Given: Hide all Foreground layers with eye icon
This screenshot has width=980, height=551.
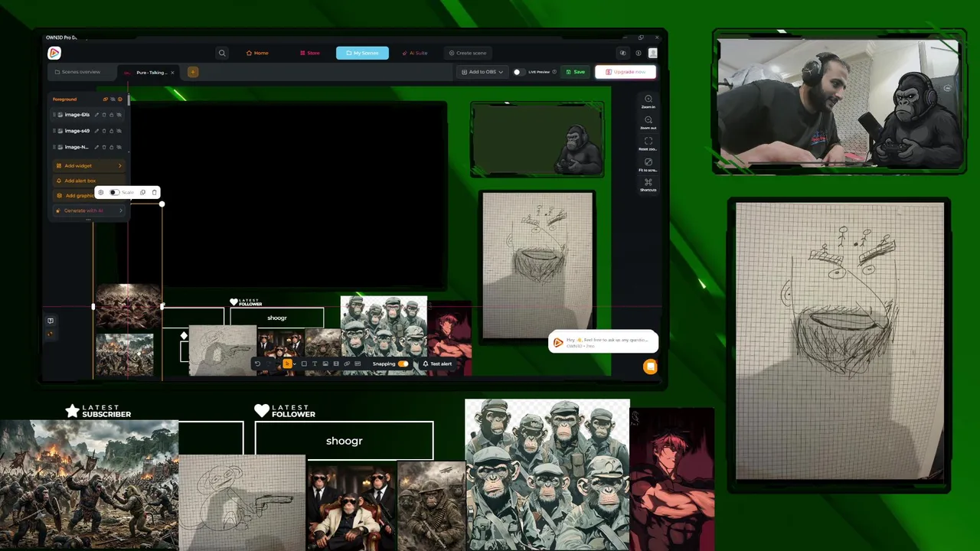Looking at the screenshot, I should click(x=113, y=99).
